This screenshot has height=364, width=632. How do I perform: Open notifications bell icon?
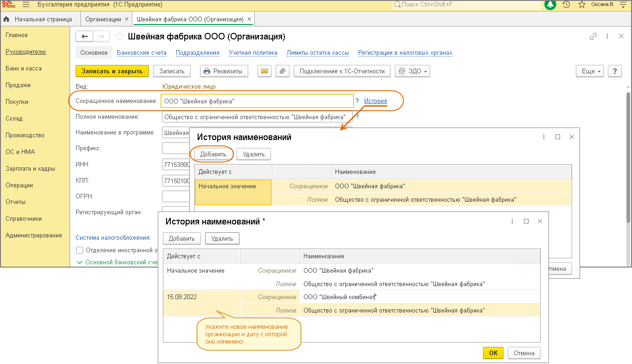[550, 5]
